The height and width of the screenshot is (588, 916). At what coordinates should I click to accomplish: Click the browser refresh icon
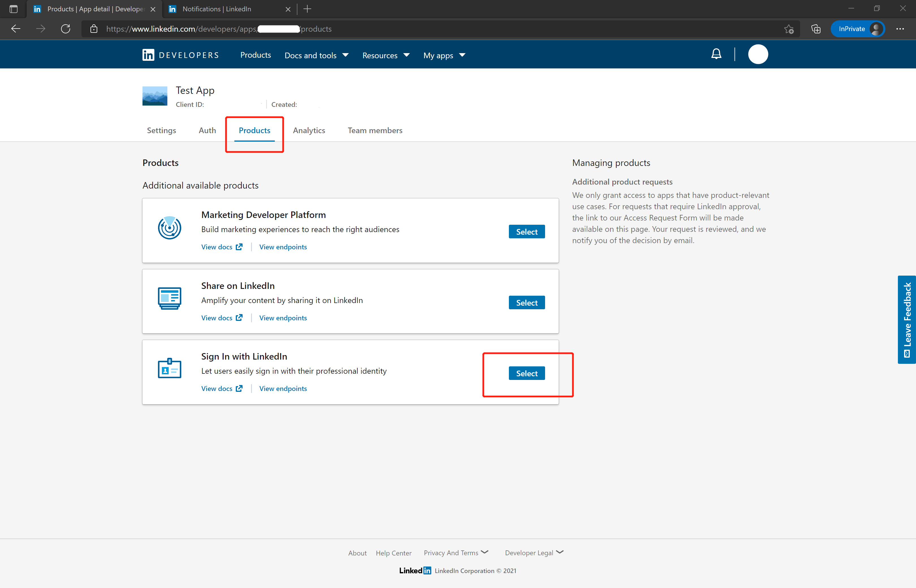coord(65,29)
